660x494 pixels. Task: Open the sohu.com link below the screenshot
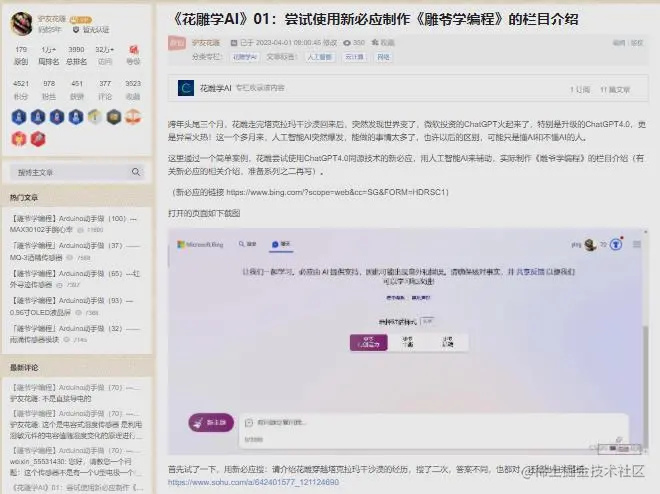(253, 482)
